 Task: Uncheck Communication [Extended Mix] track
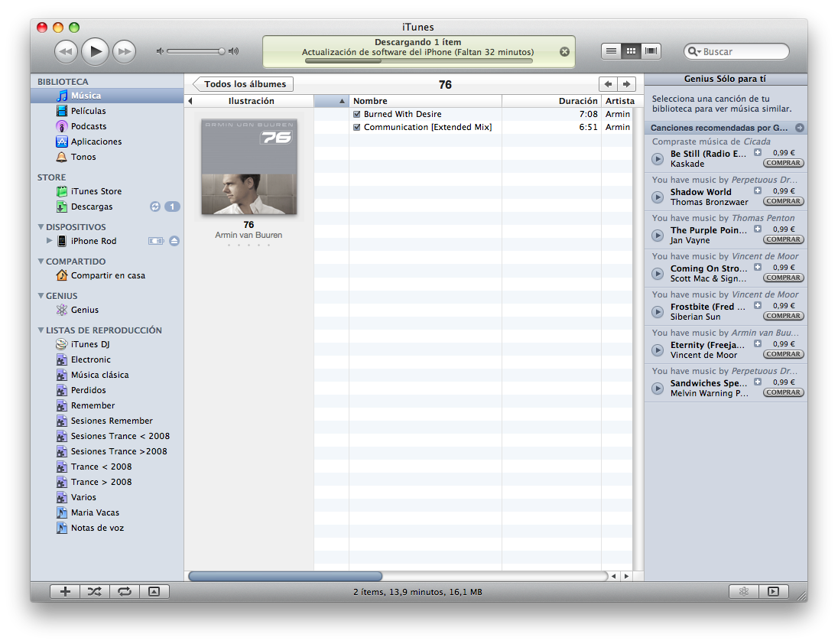coord(356,127)
